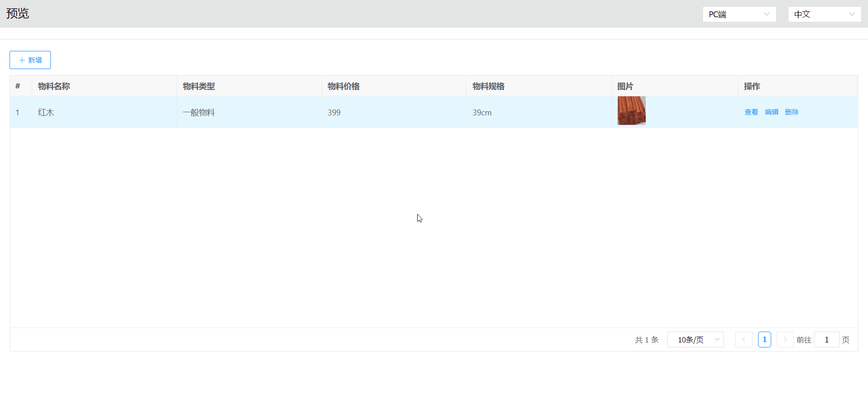Expand the 10条/页 page size selector

click(x=695, y=340)
